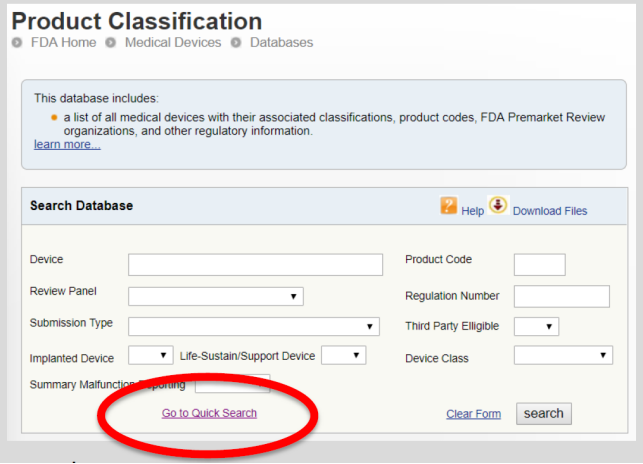The height and width of the screenshot is (464, 643).
Task: Open the Download Files link
Action: point(550,211)
